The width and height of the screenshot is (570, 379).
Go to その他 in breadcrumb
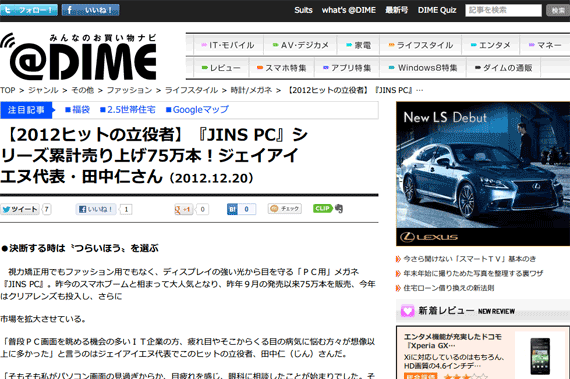click(83, 90)
